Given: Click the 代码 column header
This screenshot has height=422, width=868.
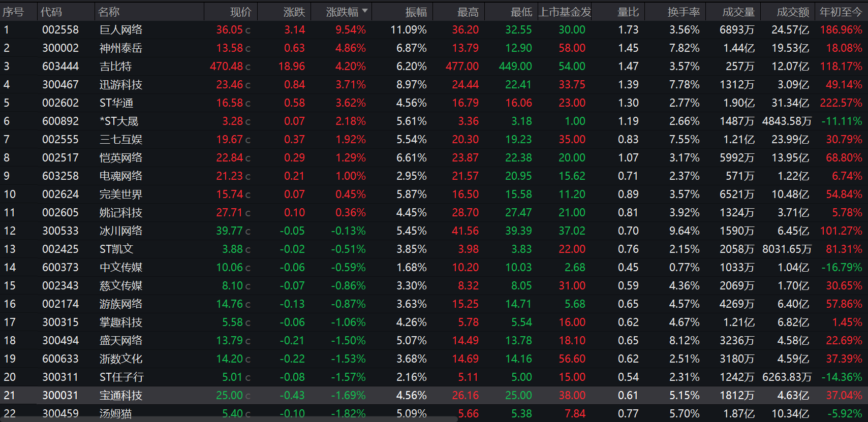Looking at the screenshot, I should 51,12.
